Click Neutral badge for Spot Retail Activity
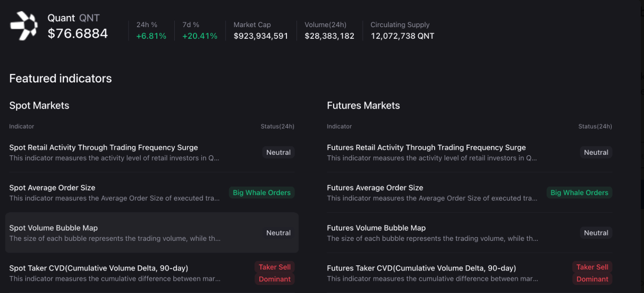The height and width of the screenshot is (293, 644). tap(278, 153)
